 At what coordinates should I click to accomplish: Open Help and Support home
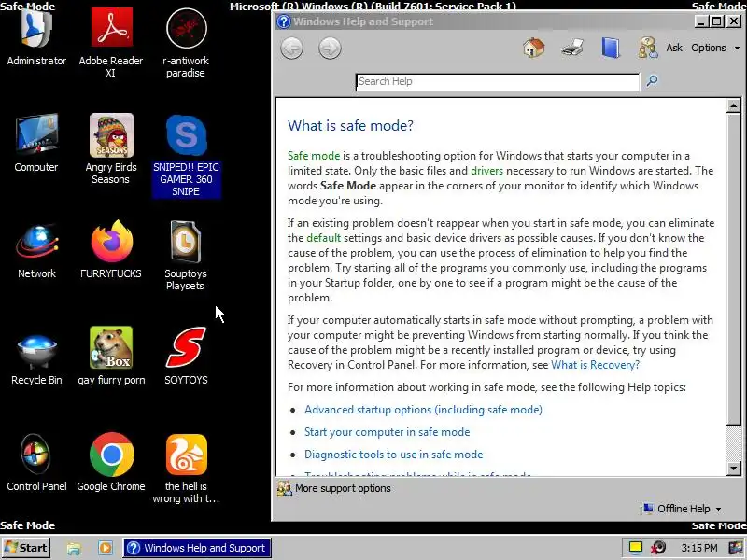pos(533,49)
